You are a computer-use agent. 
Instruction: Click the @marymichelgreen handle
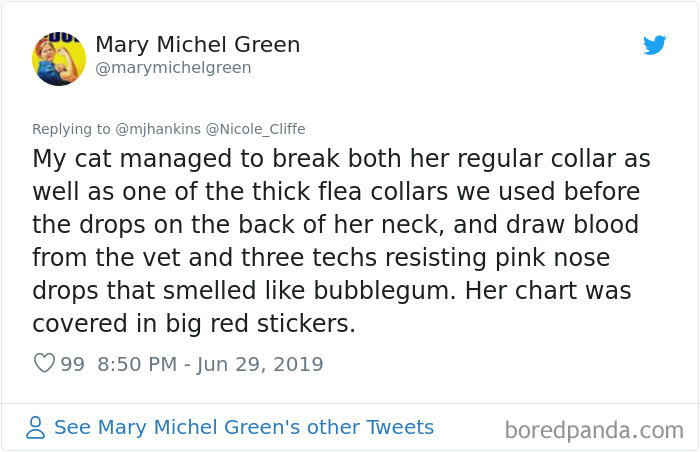tap(173, 68)
